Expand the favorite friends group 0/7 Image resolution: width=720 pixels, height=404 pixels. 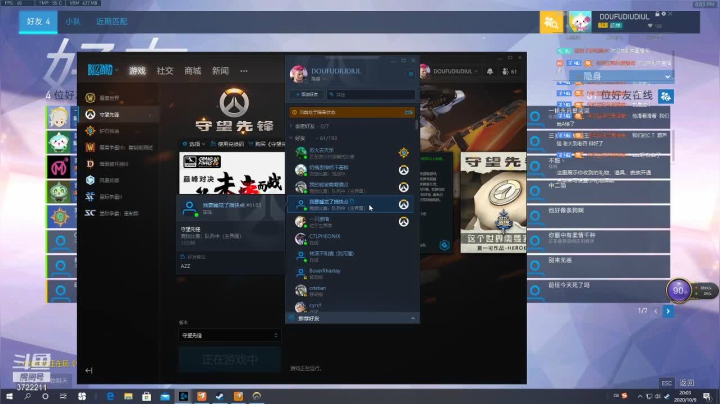pyautogui.click(x=310, y=126)
